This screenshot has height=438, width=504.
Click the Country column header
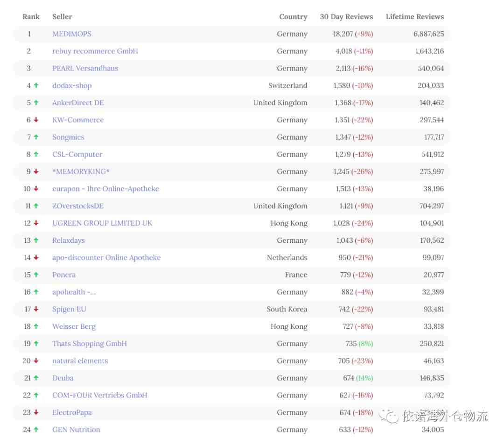(293, 17)
